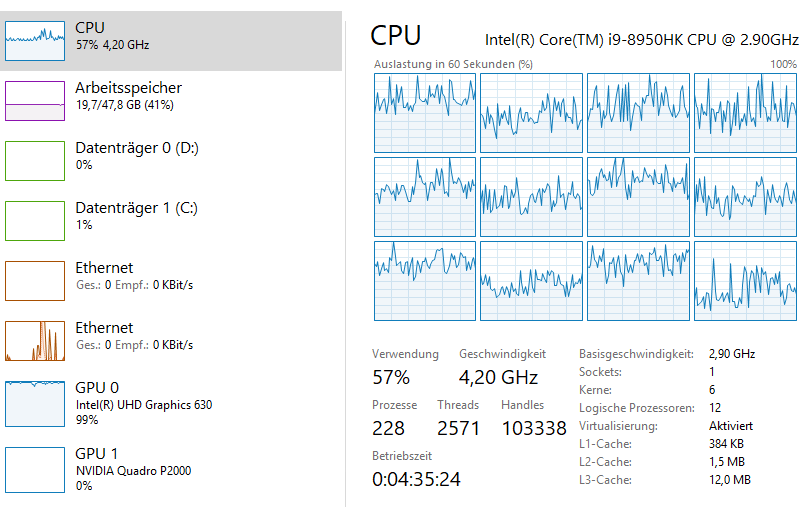This screenshot has width=809, height=522.
Task: Click the bottom-right logical processor graph
Action: (744, 281)
